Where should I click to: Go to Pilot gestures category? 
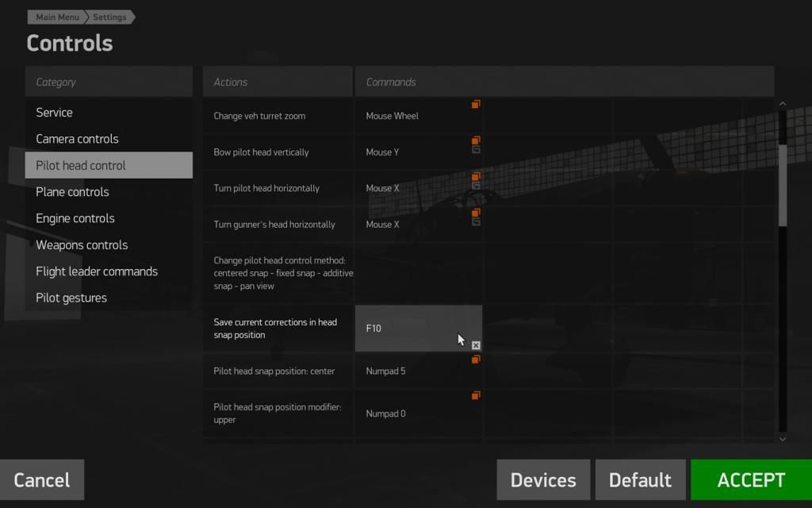pyautogui.click(x=71, y=298)
